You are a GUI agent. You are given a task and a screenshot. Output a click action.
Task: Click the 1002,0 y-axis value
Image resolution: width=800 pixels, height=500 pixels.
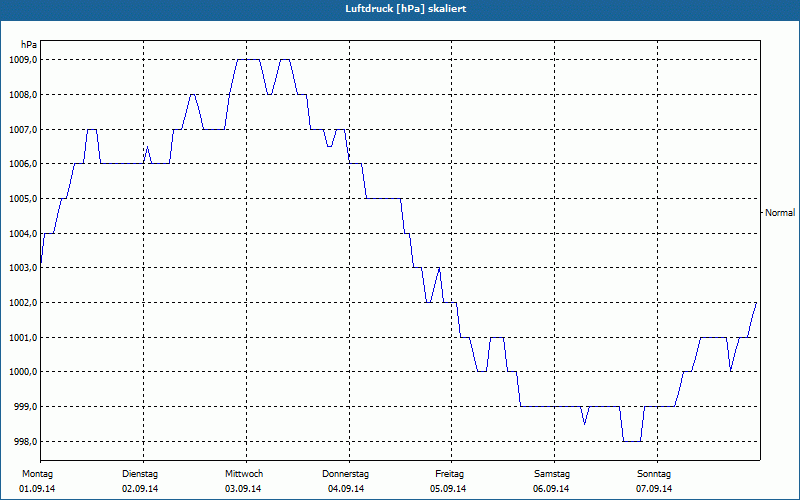[23, 303]
